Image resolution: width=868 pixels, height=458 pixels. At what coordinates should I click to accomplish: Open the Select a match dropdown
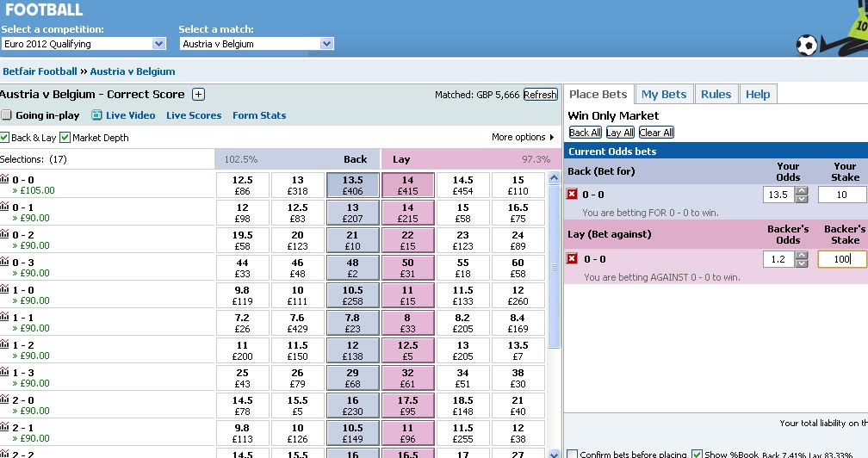[x=257, y=44]
